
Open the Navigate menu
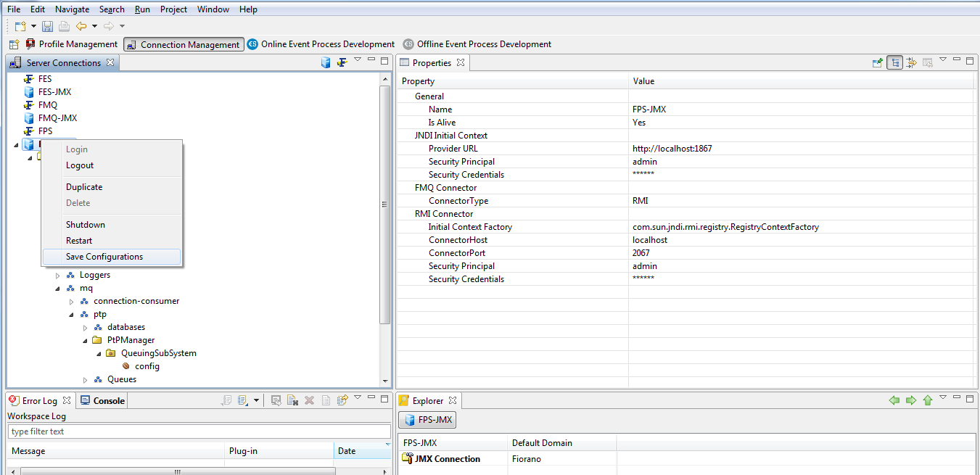[72, 9]
